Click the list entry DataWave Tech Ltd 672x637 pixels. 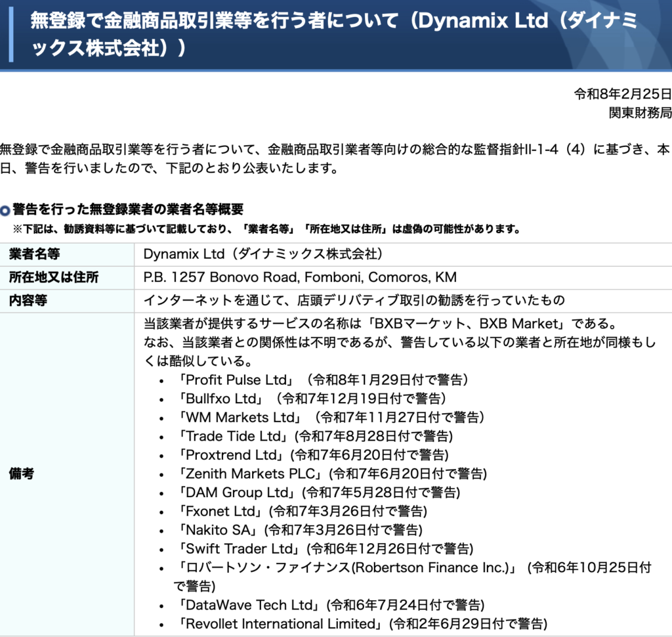[331, 605]
